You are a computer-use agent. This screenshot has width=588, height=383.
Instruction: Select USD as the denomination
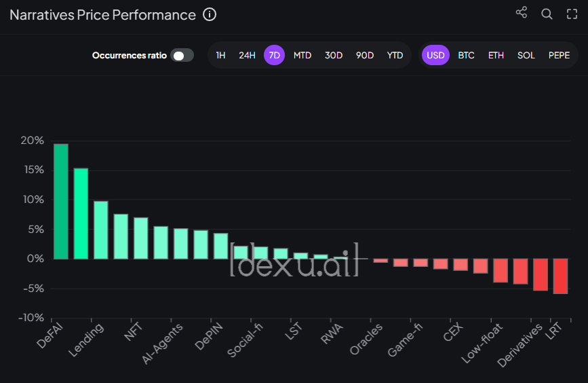435,55
